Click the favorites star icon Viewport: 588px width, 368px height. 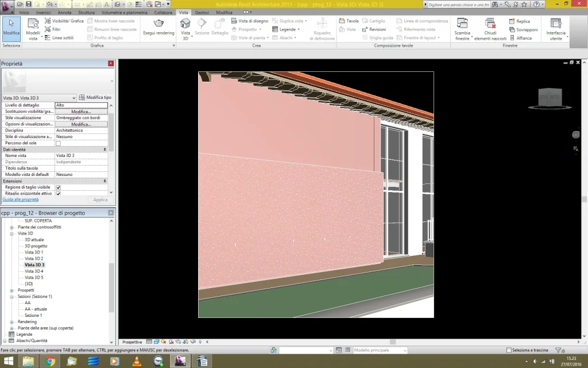[x=524, y=5]
